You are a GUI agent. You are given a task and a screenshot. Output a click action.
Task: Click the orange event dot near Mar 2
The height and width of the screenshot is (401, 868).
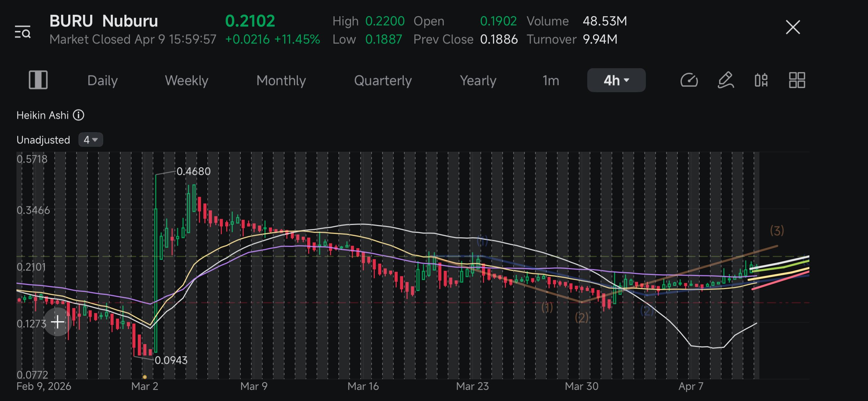point(145,377)
